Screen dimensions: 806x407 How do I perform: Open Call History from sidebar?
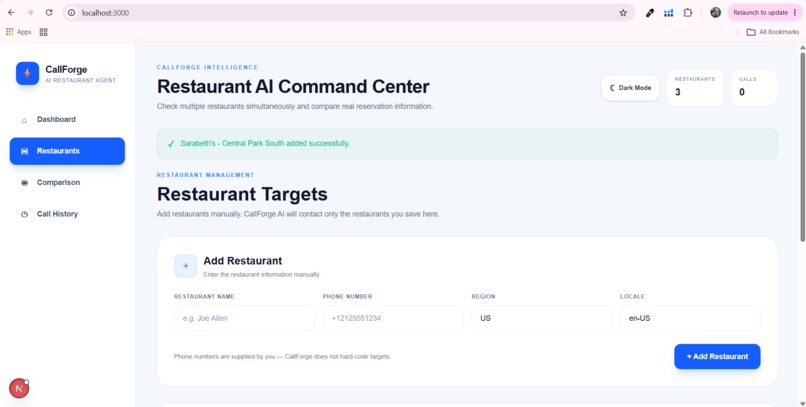67,214
